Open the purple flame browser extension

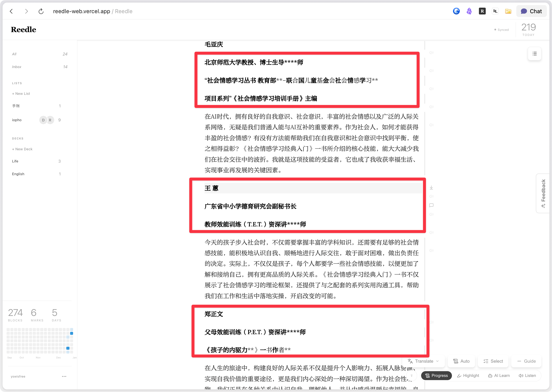[469, 11]
